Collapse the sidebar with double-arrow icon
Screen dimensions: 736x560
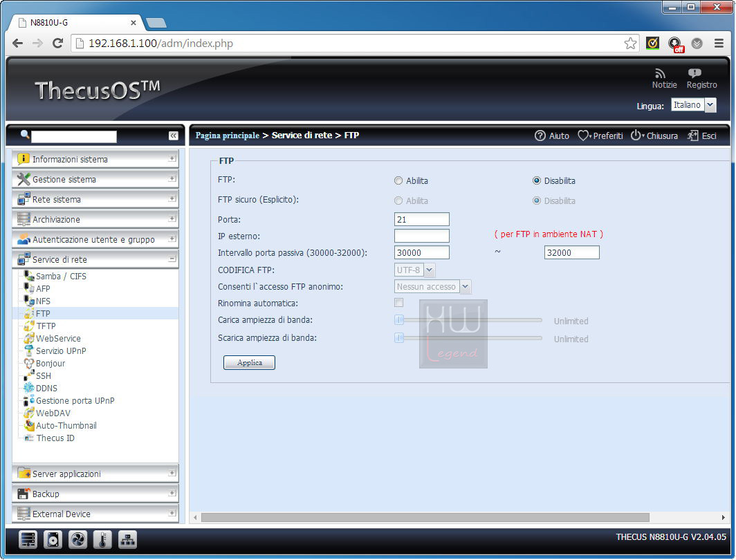(173, 136)
